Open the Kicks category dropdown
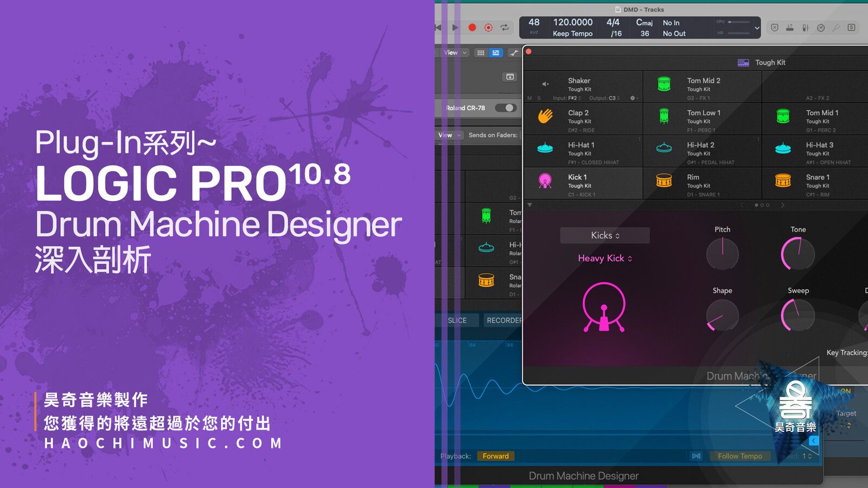The image size is (868, 488). [605, 235]
